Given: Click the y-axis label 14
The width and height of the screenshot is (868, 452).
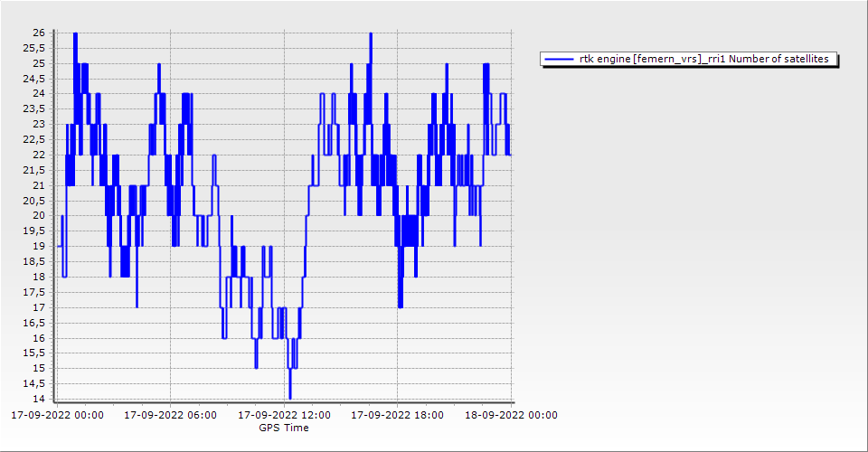Looking at the screenshot, I should click(39, 399).
